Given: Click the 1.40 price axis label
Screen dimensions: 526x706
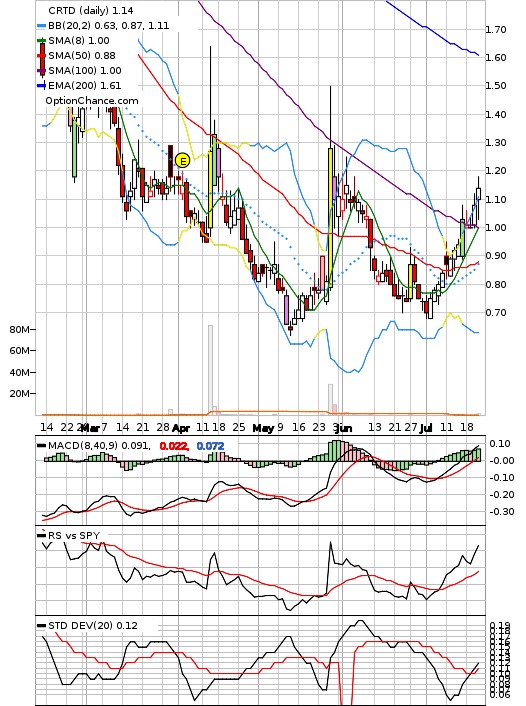Looking at the screenshot, I should 496,114.
